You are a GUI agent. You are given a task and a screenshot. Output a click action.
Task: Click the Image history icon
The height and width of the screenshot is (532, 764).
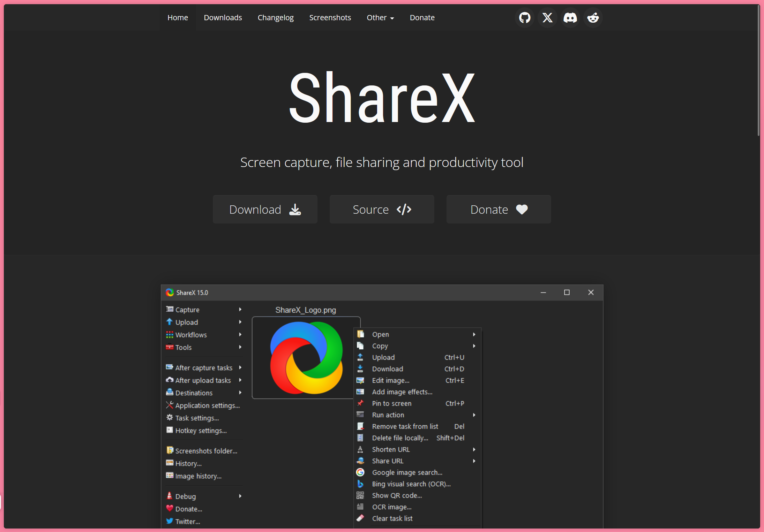tap(170, 476)
